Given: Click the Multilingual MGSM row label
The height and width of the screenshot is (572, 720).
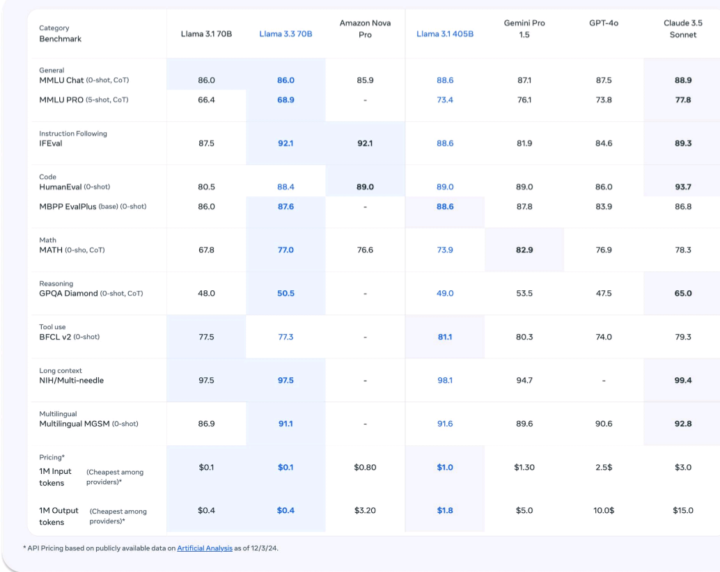Looking at the screenshot, I should (88, 424).
